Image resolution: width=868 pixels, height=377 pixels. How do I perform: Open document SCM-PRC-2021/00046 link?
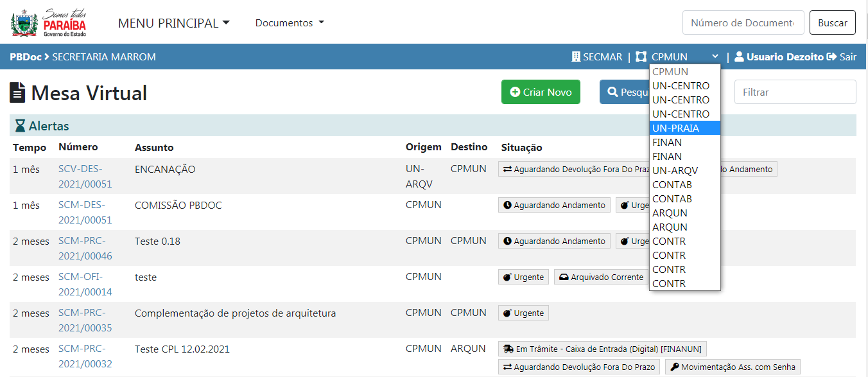point(85,248)
